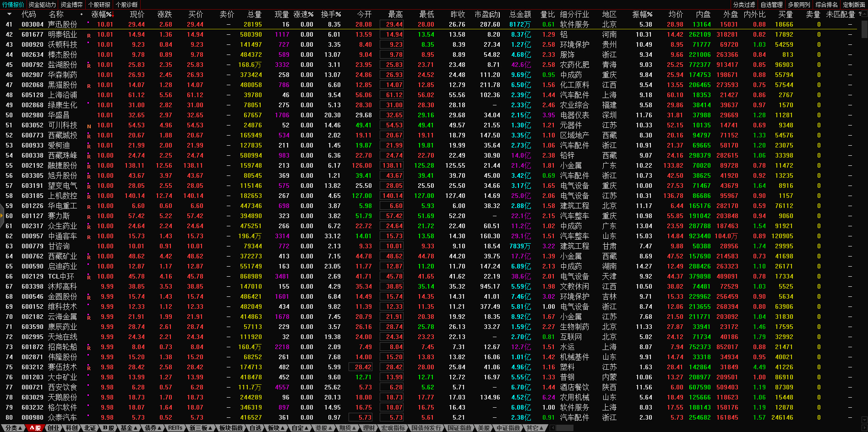Expand the 基金 category menu

tap(129, 428)
